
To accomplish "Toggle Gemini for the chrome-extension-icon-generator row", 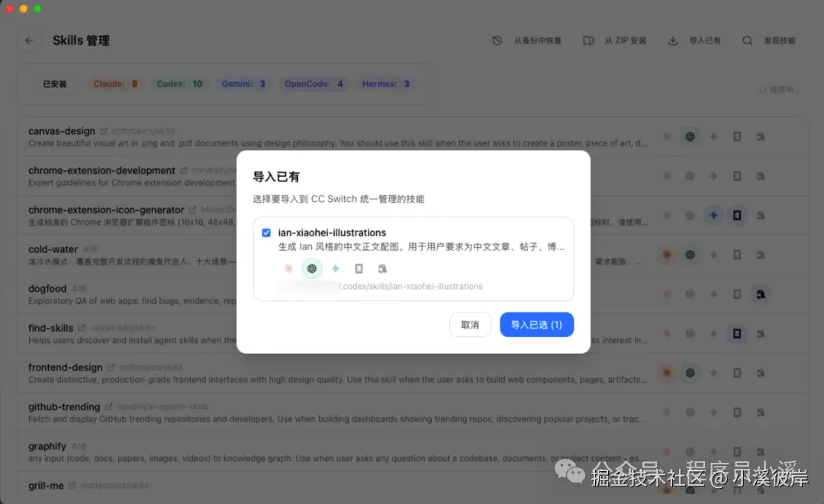I will pos(713,215).
